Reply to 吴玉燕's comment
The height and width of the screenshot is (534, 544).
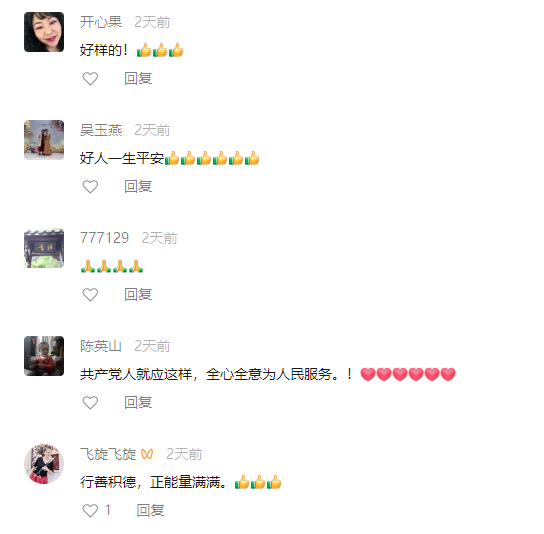coord(138,186)
